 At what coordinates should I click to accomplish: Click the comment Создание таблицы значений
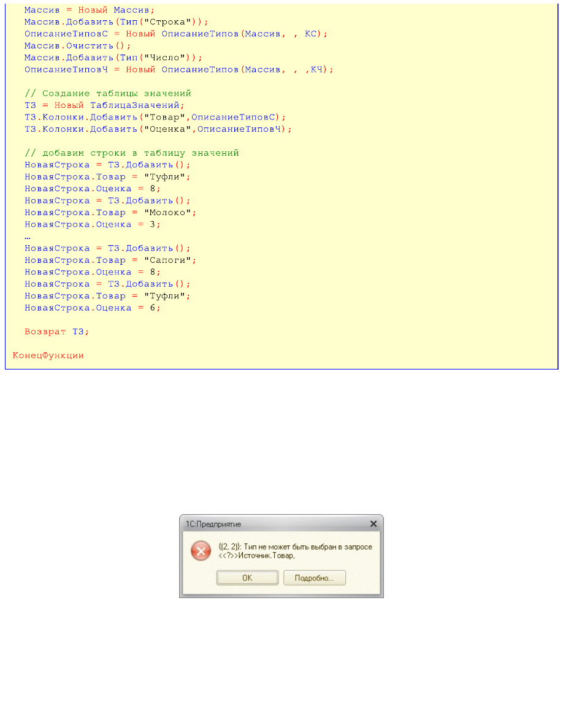coord(107,93)
